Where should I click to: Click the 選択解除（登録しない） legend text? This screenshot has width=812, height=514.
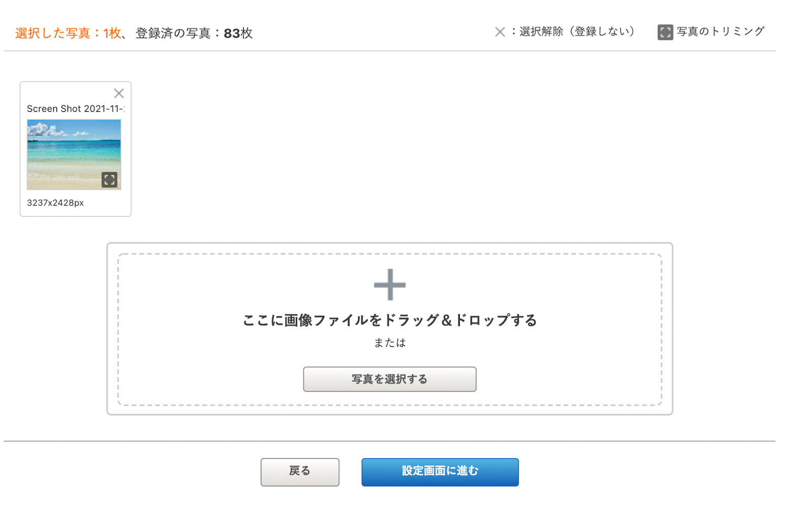coord(578,31)
